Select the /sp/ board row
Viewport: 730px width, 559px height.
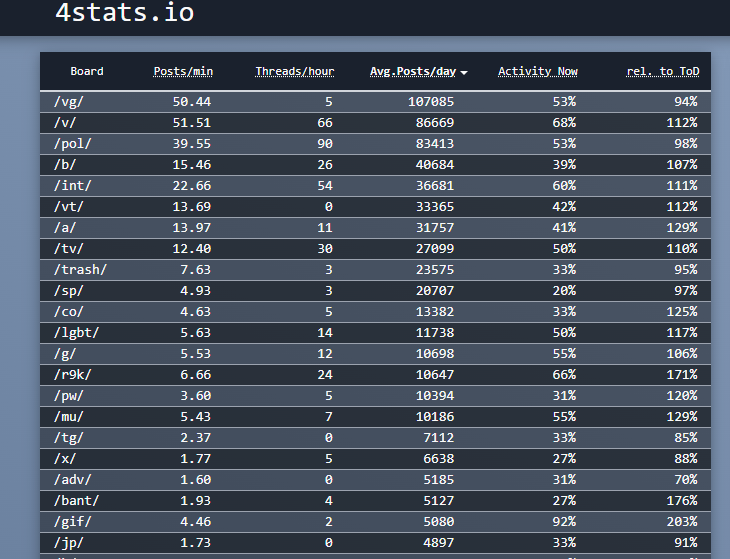point(375,290)
